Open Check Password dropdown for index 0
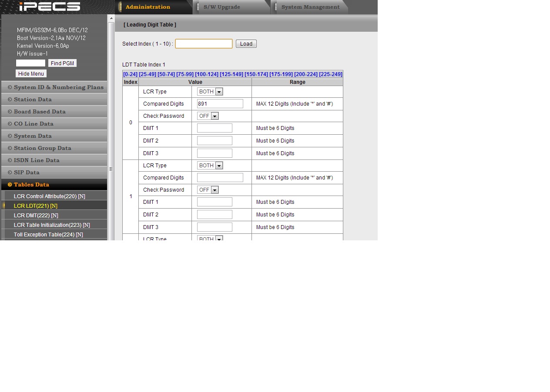 coord(208,116)
